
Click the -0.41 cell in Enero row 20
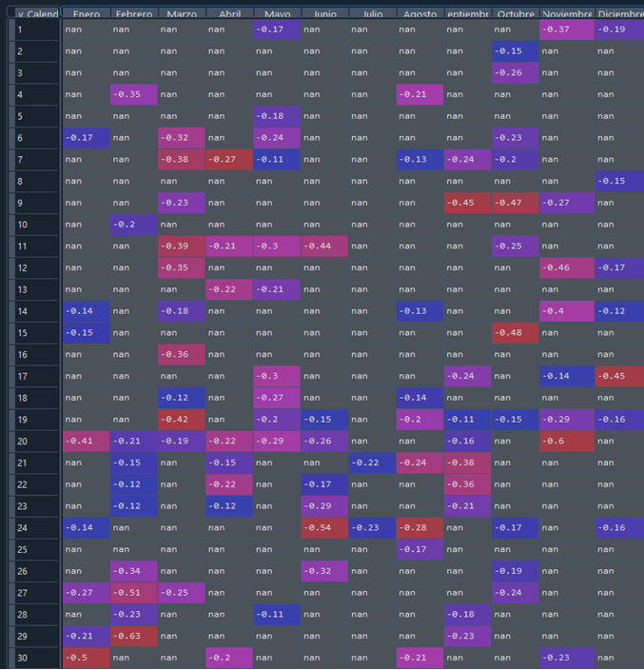click(87, 441)
